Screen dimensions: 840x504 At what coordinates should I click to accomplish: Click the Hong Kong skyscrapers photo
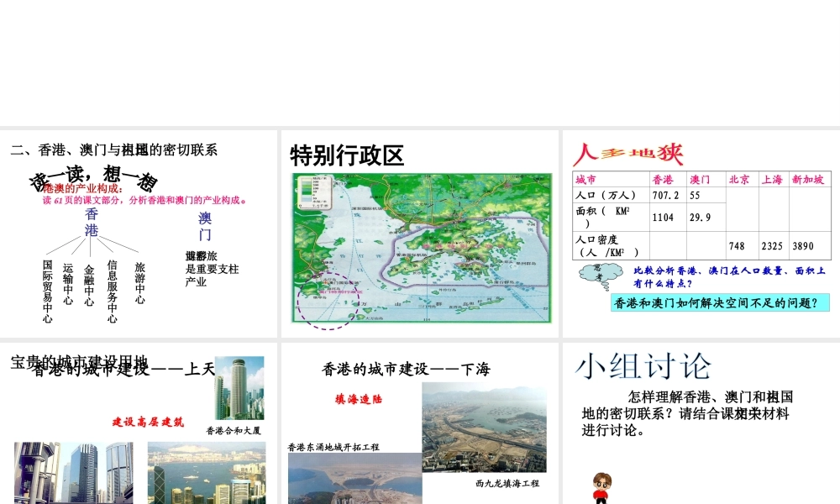point(73,472)
